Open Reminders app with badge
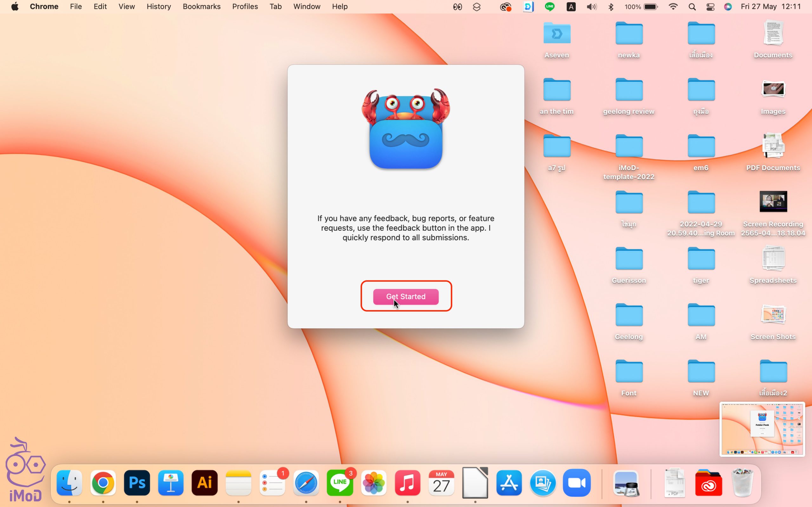 (x=272, y=483)
